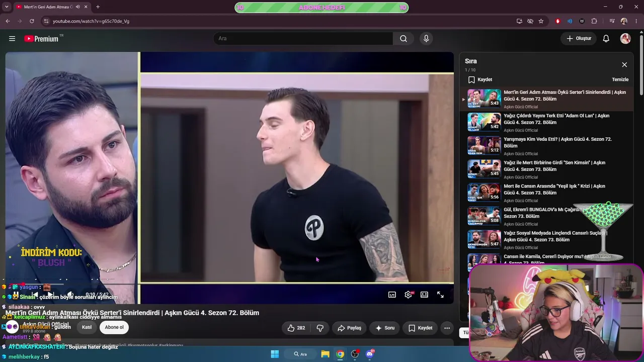Viewport: 644px width, 362px height.
Task: View site information icon in address bar
Action: 46,21
